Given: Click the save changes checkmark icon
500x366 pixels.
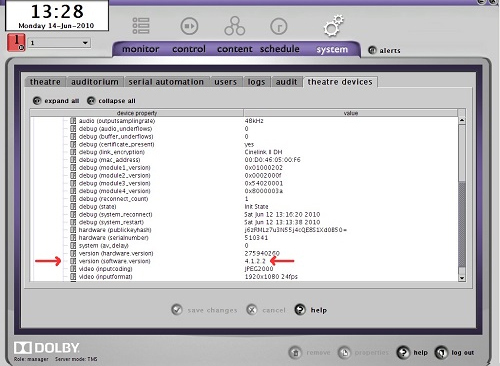Looking at the screenshot, I should [x=177, y=310].
